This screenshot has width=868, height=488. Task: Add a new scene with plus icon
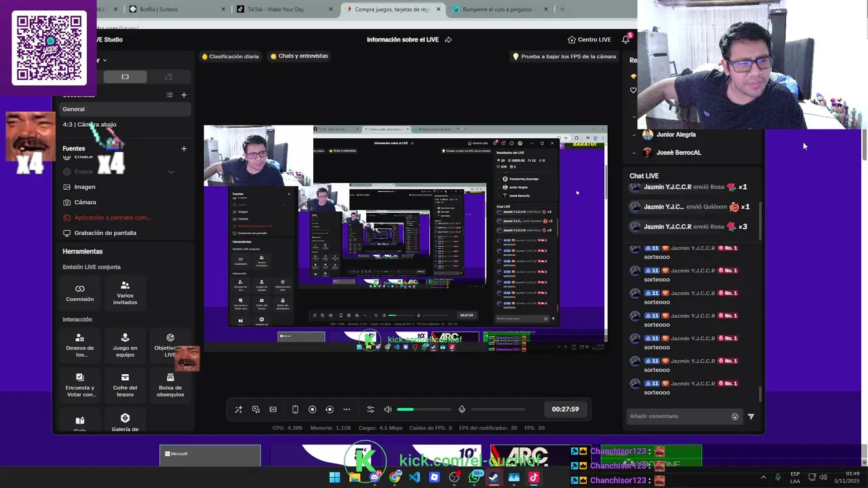pos(184,95)
